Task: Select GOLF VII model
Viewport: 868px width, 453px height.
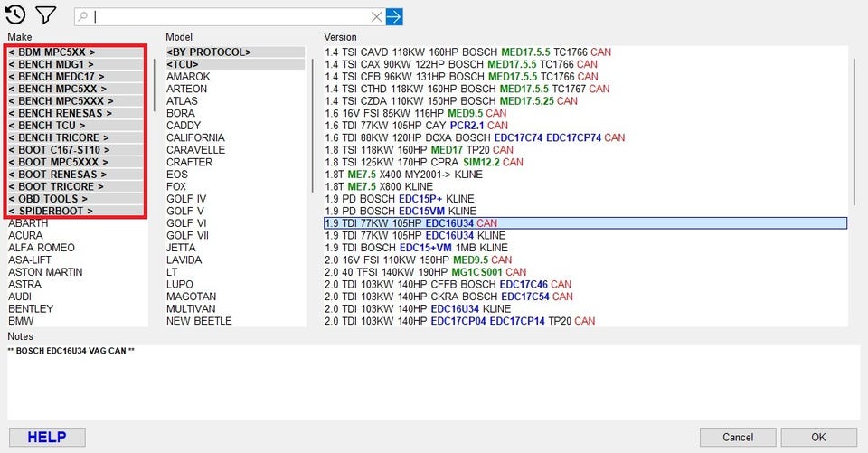Action: 188,235
